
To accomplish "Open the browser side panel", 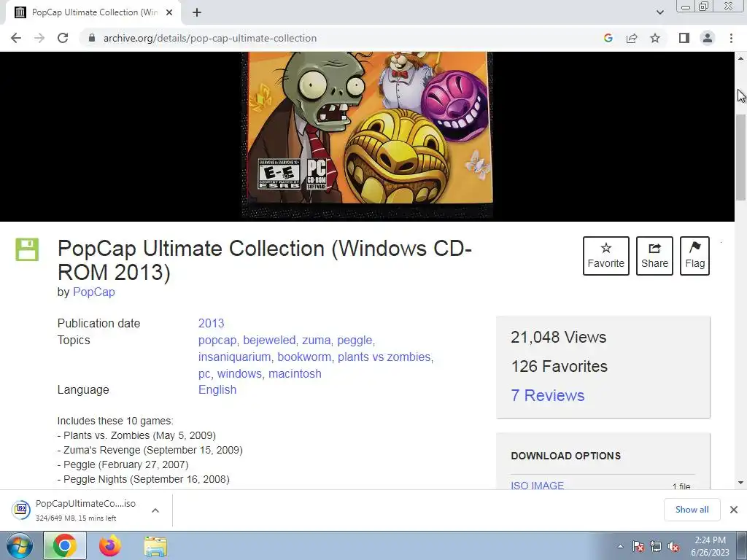I will [x=684, y=38].
